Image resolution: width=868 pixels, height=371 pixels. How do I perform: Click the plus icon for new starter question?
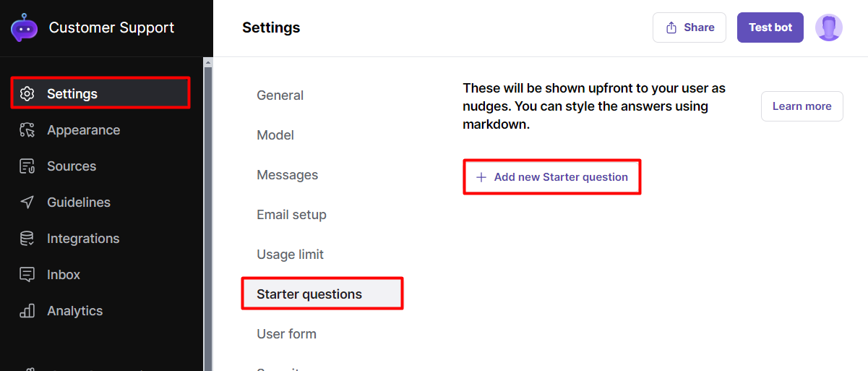481,177
